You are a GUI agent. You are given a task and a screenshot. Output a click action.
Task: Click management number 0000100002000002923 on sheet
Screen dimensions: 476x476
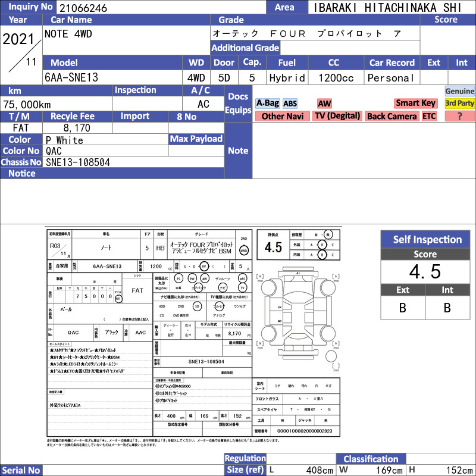[x=305, y=431]
